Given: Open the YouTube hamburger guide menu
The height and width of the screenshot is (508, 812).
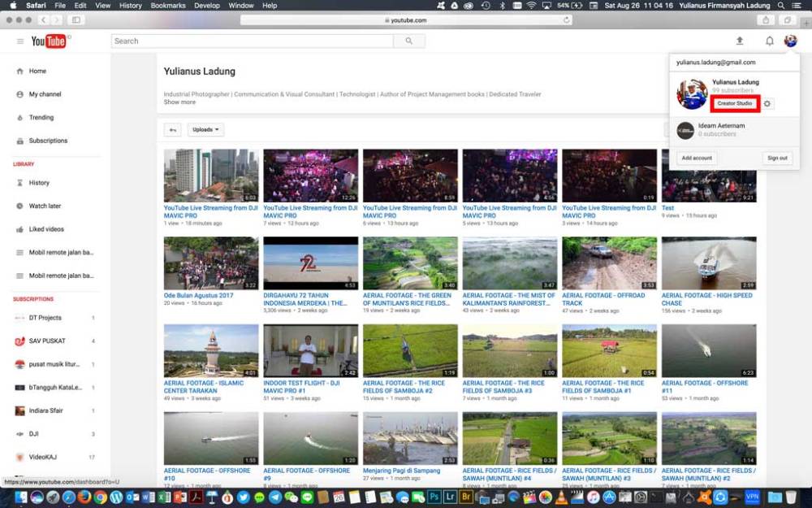Looking at the screenshot, I should (19, 41).
